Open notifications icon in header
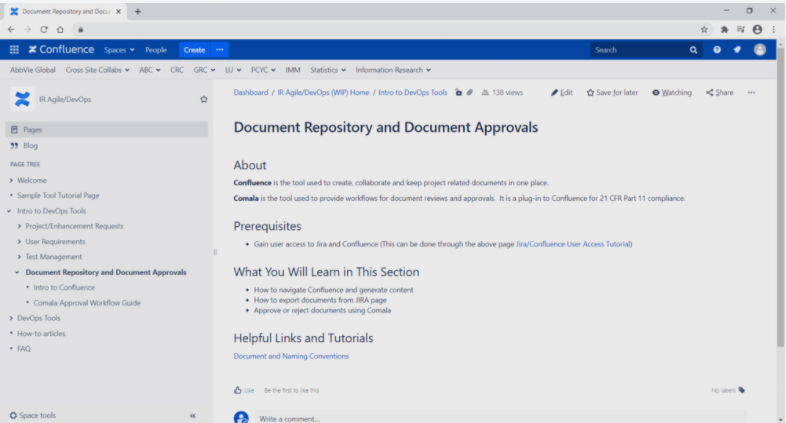This screenshot has width=786, height=423. [736, 49]
